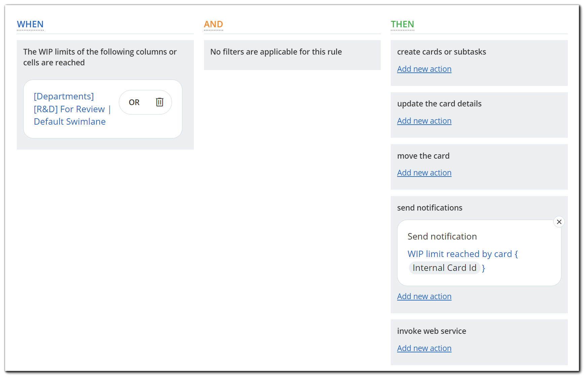The height and width of the screenshot is (380, 588).
Task: Delete the WIP limit trigger condition
Action: 159,102
